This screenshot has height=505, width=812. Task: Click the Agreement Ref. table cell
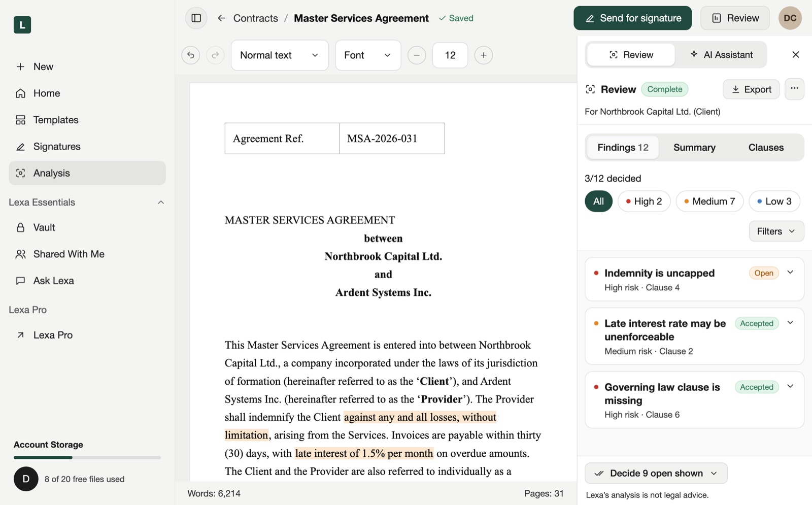pos(282,139)
